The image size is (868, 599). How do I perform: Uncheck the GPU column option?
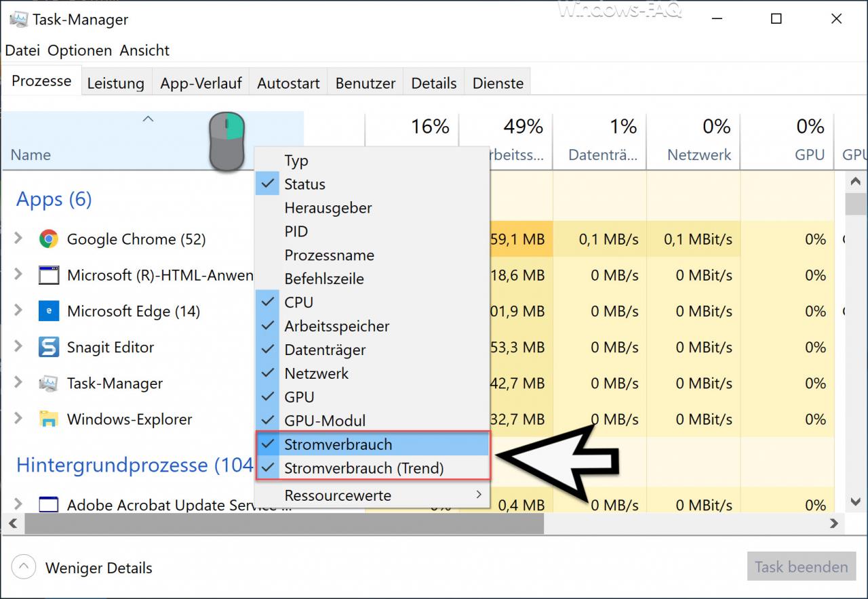pos(372,397)
